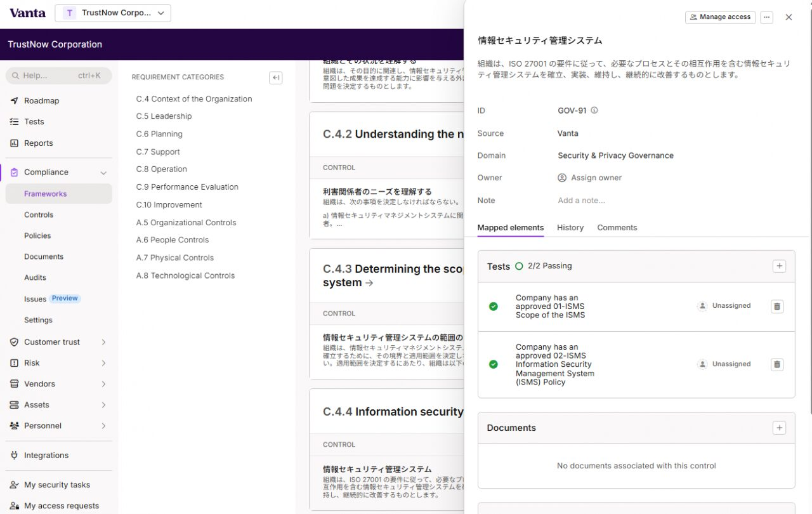Click the Reports chart icon
Screen dimensions: 812x514
(x=15, y=143)
